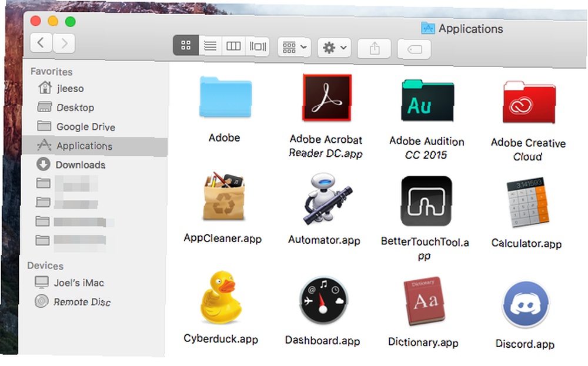
Task: Select the Adobe Creative Cloud folder
Action: [x=529, y=102]
